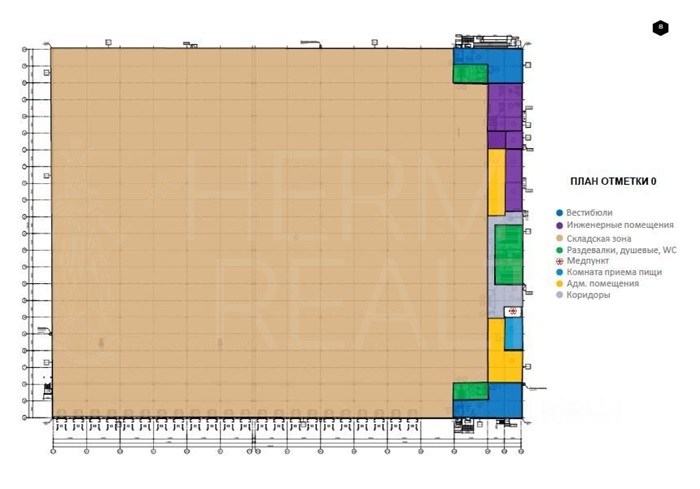Click the red medical cross symbol on the floor plan
This screenshot has height=489, width=700.
tap(513, 311)
